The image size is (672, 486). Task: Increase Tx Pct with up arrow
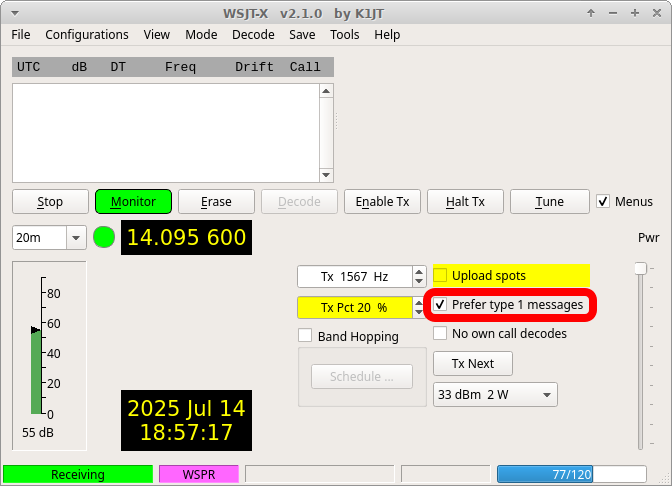click(419, 303)
